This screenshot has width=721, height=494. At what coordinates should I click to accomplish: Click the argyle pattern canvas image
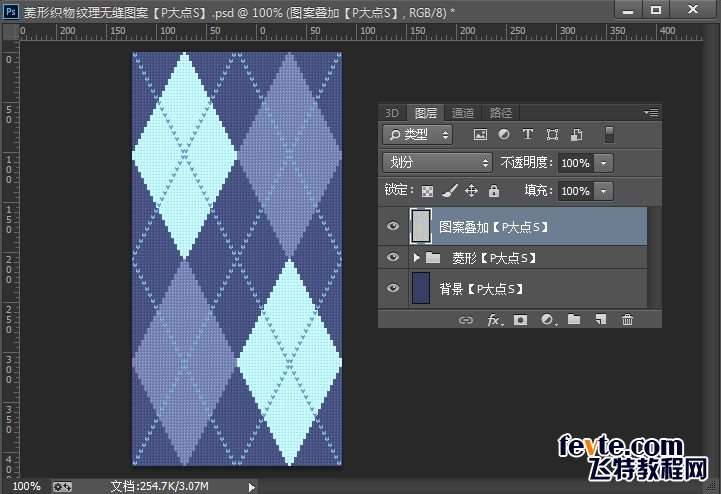point(237,258)
